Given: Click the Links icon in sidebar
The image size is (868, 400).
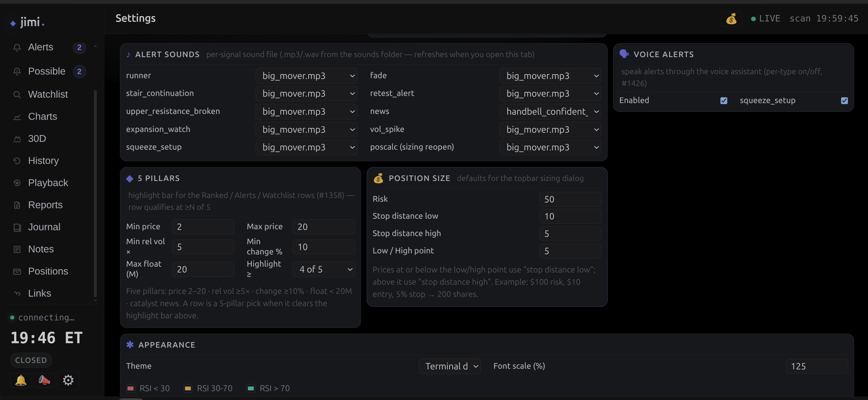Looking at the screenshot, I should [x=17, y=294].
